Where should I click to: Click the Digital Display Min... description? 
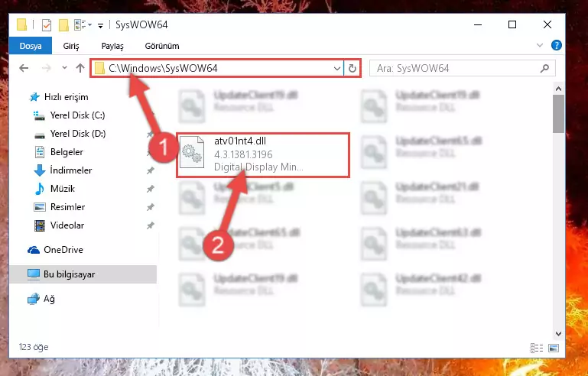coord(258,167)
